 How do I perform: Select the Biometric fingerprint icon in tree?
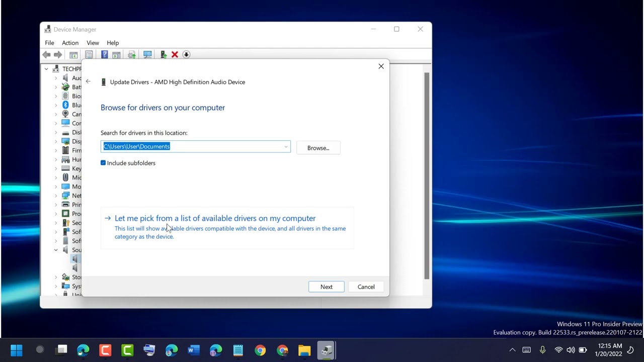coord(65,96)
